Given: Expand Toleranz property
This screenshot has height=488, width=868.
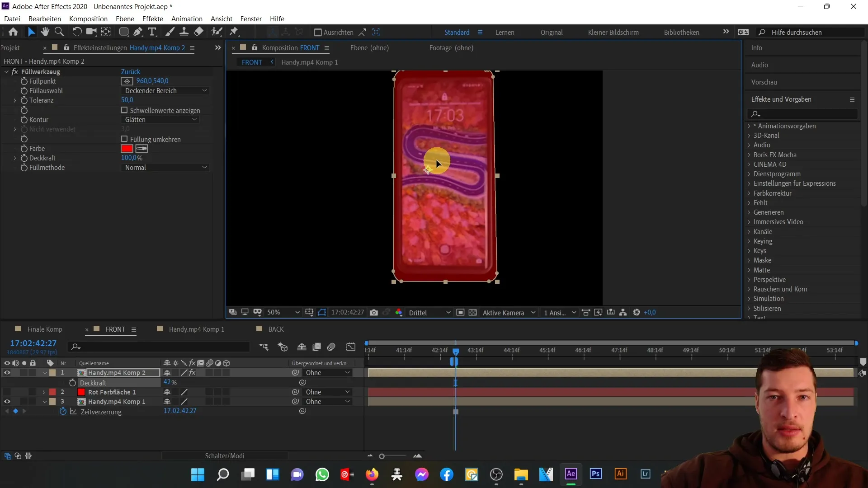Looking at the screenshot, I should click(15, 100).
